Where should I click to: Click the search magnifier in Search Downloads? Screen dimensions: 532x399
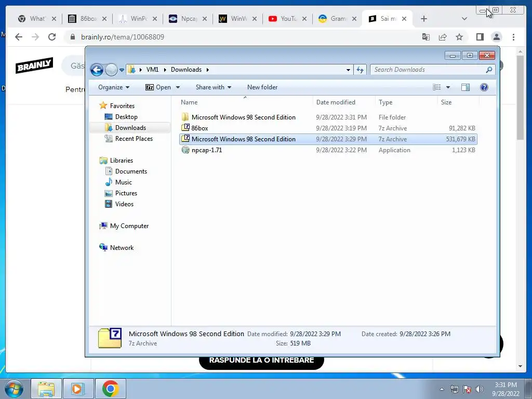pyautogui.click(x=489, y=70)
